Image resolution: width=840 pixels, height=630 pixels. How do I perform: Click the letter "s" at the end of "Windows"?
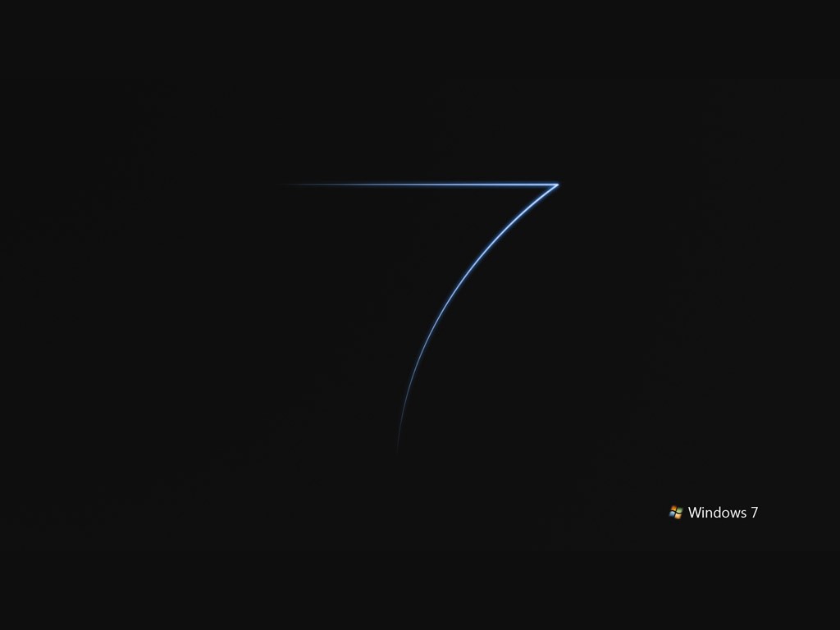pyautogui.click(x=742, y=514)
